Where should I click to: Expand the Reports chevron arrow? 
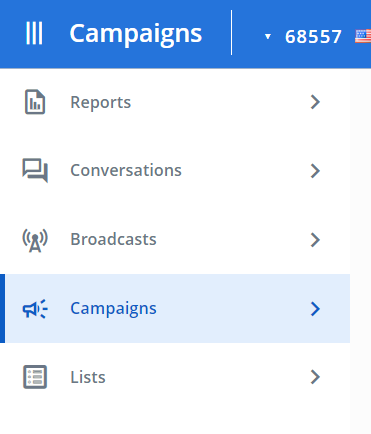315,102
